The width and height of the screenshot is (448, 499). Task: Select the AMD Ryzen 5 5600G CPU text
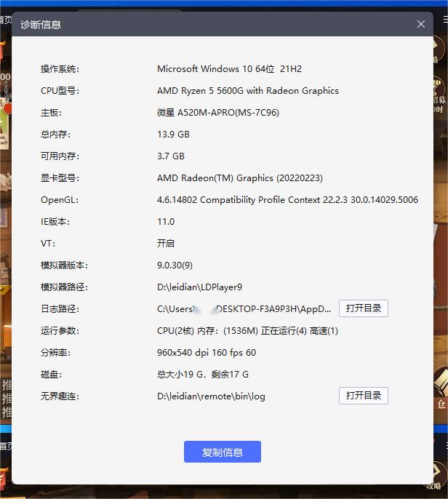click(x=247, y=91)
